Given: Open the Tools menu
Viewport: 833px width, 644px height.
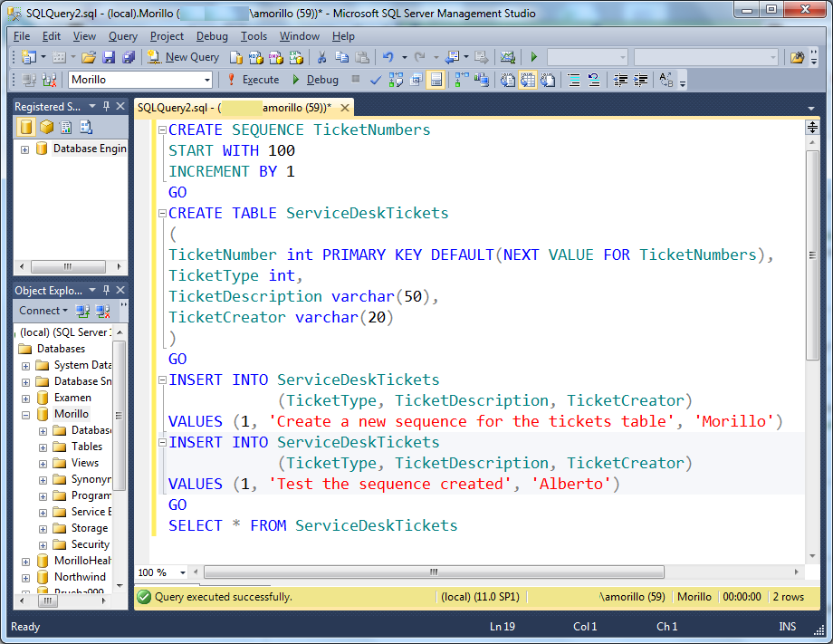Looking at the screenshot, I should tap(254, 36).
